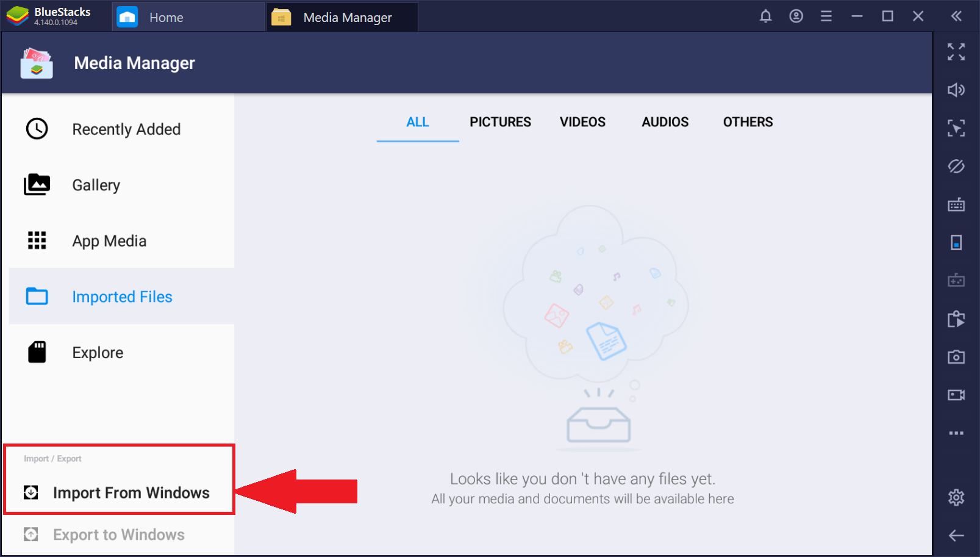
Task: Click the Media Manager header title
Action: [134, 63]
